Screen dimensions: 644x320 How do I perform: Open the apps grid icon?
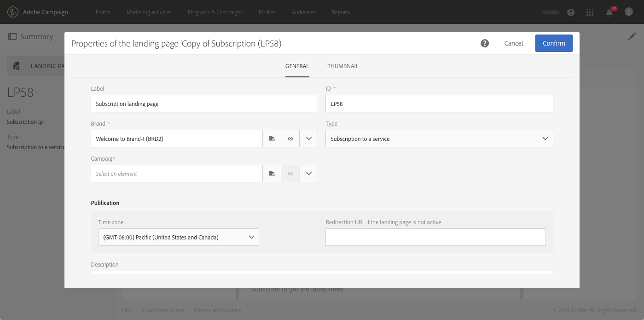[x=590, y=12]
